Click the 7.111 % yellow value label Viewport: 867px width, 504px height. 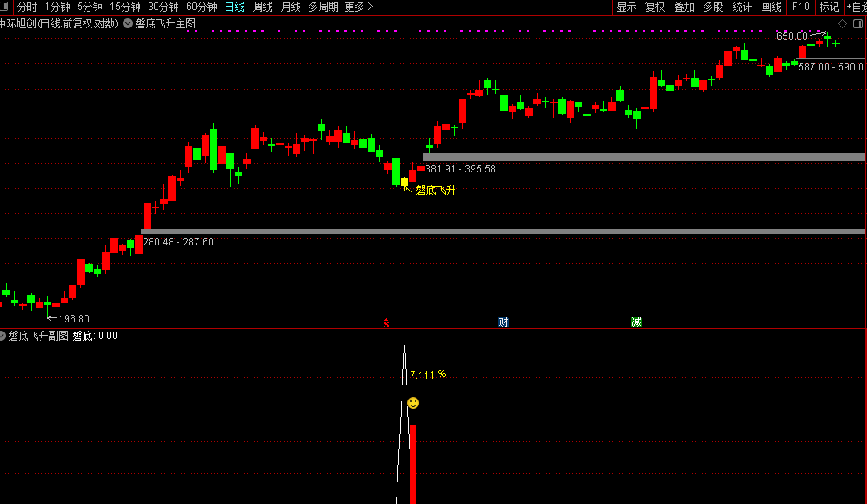[x=428, y=375]
